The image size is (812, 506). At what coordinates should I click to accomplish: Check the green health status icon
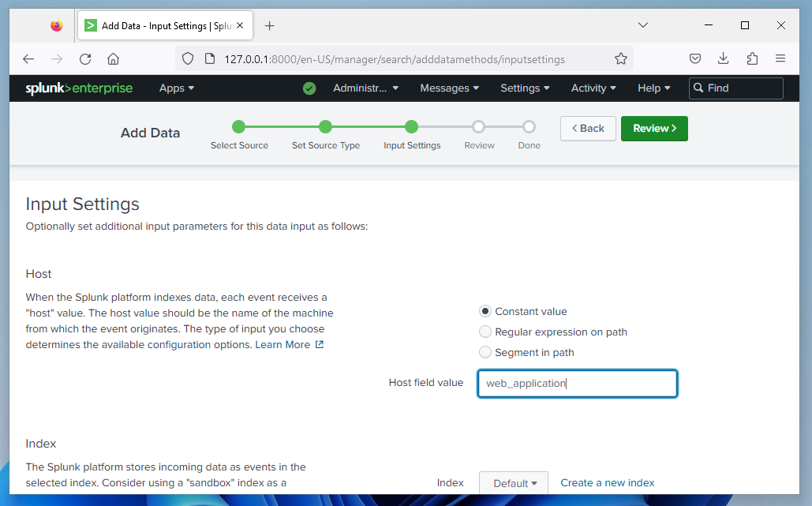pos(309,88)
